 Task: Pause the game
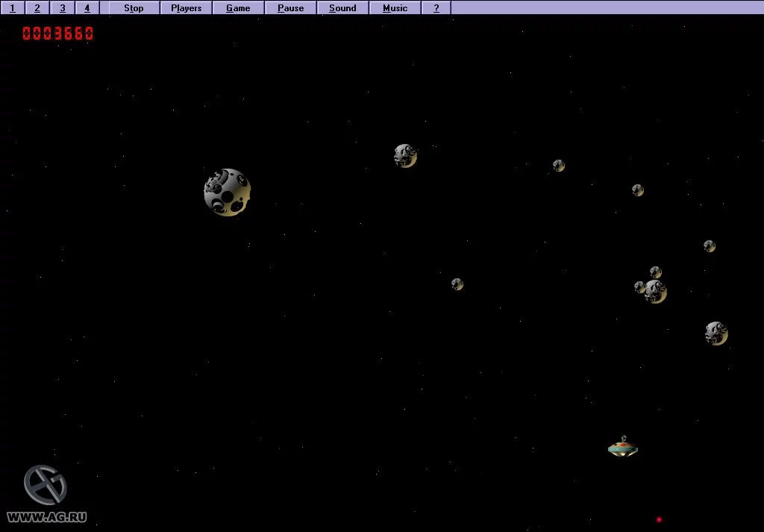click(291, 7)
